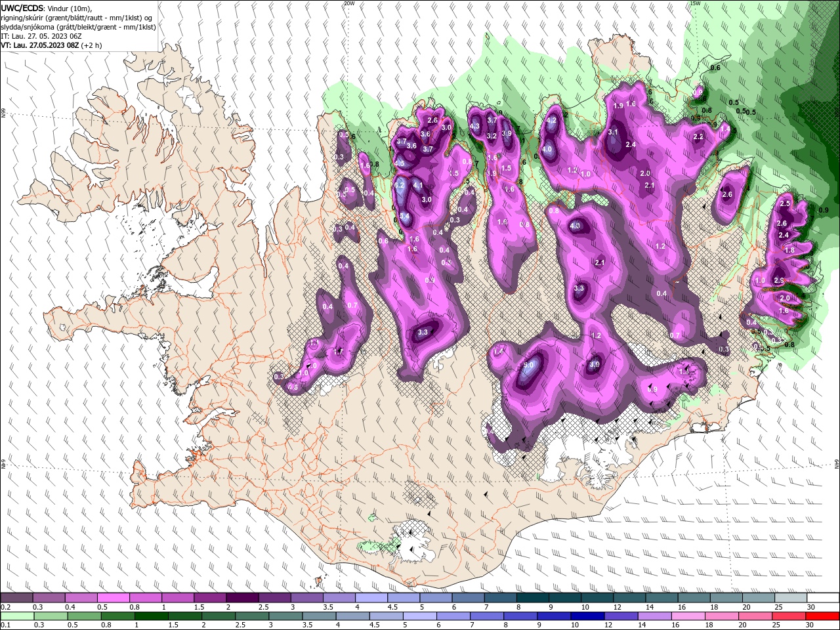Click the snow value "4.1" on the map
Viewport: 840px width, 630px height.
(418, 186)
